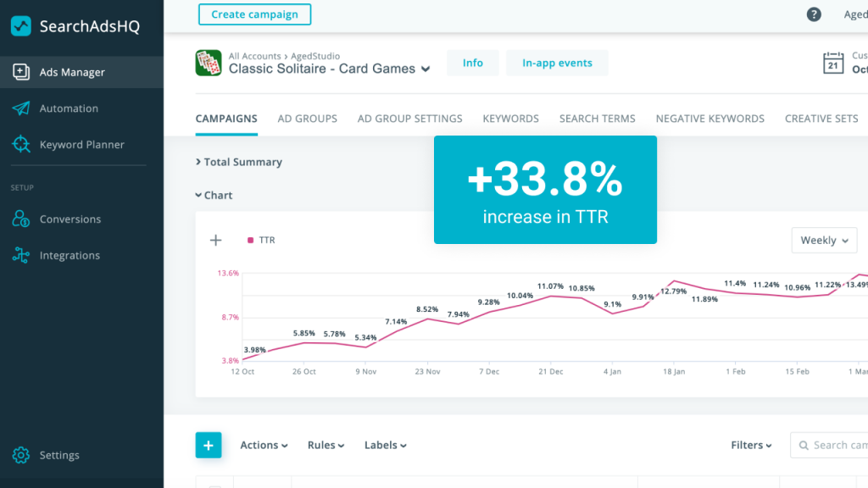The width and height of the screenshot is (868, 488).
Task: Collapse the Chart section
Action: click(214, 195)
